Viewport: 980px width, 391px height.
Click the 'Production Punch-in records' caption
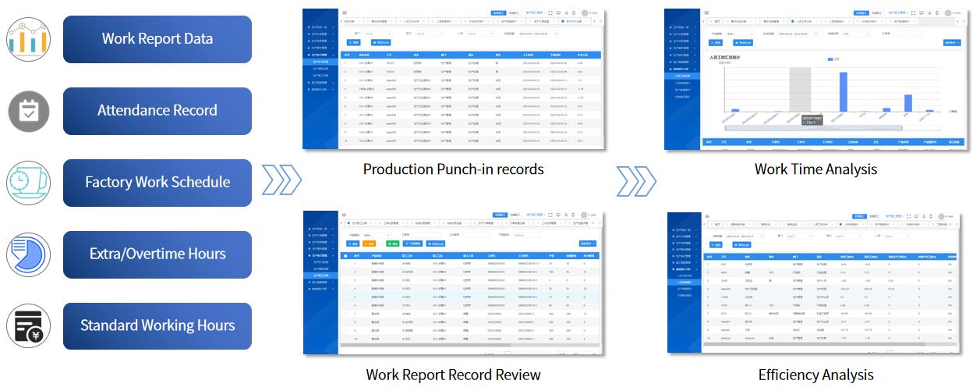[453, 169]
